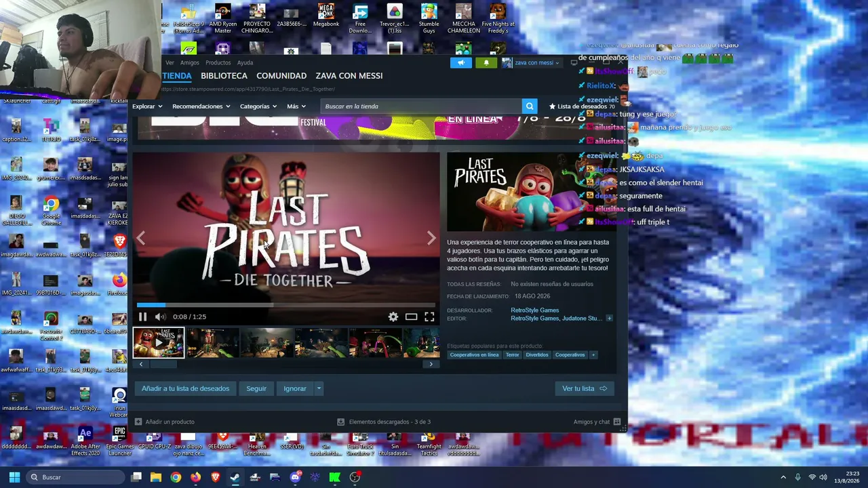Open Adobe After Effects 2020 desktop icon

(x=85, y=441)
